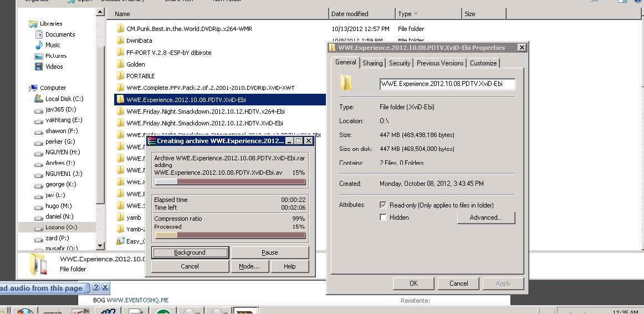Open the Music library in sidebar

click(53, 45)
